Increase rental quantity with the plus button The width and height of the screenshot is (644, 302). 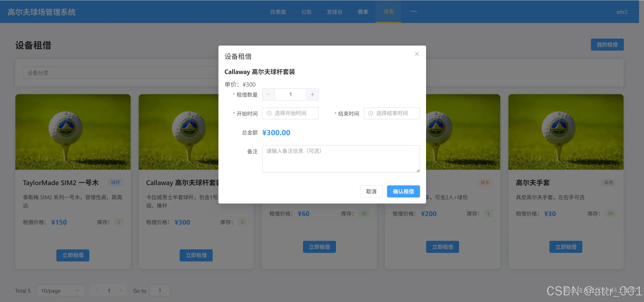click(x=312, y=94)
